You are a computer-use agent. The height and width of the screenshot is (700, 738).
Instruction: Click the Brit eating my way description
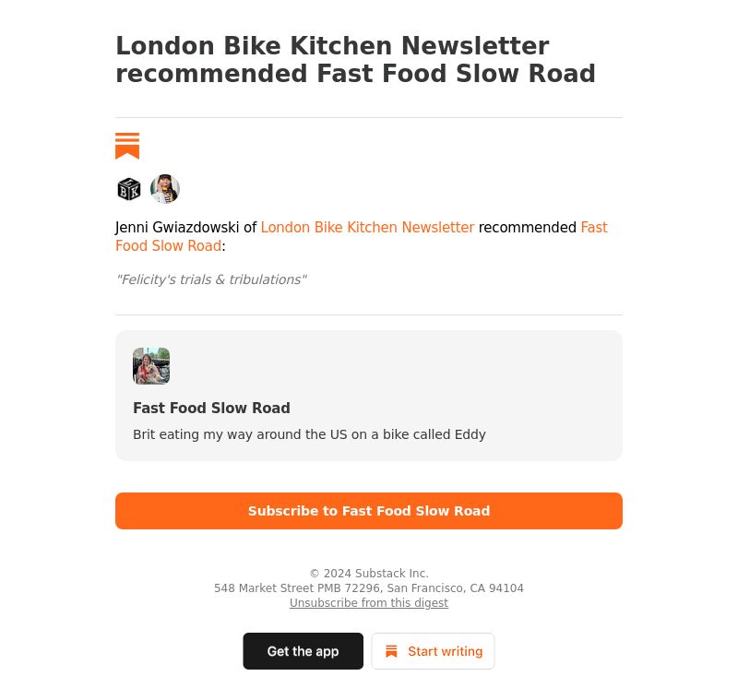tap(309, 434)
